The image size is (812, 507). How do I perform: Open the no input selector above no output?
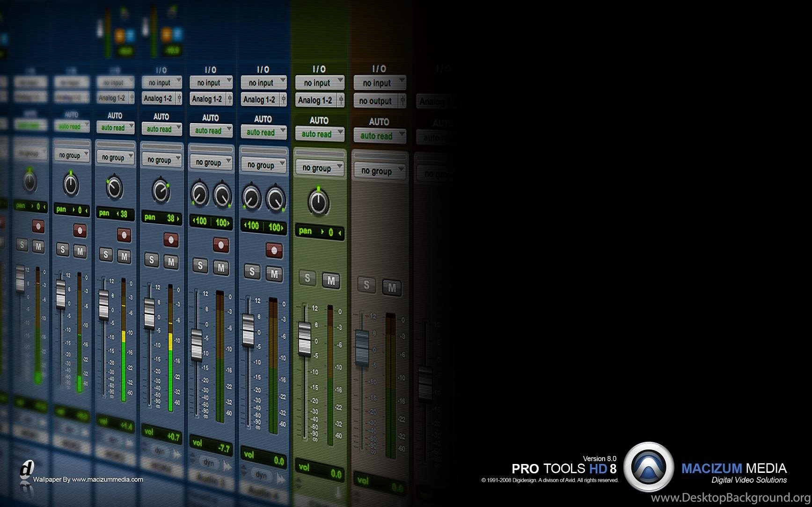[x=380, y=83]
